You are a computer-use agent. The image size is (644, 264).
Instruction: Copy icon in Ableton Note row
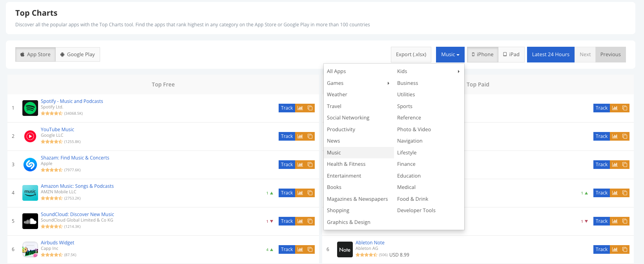625,249
